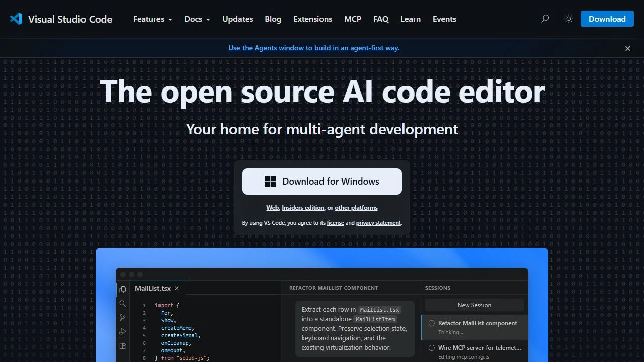
Task: Open the site search magnifier icon
Action: 545,19
